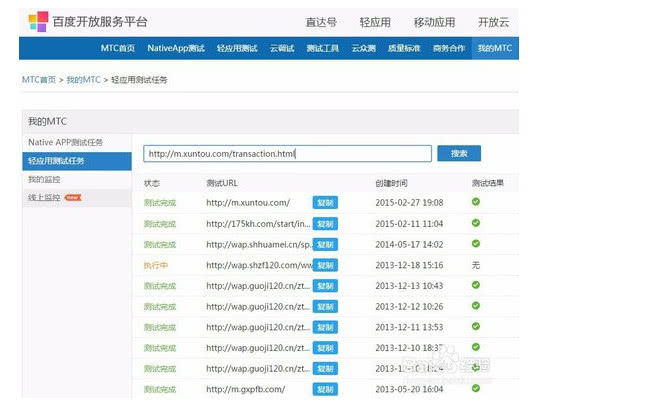Click the Baidu open platform logo
This screenshot has height=416, width=656.
[38, 21]
